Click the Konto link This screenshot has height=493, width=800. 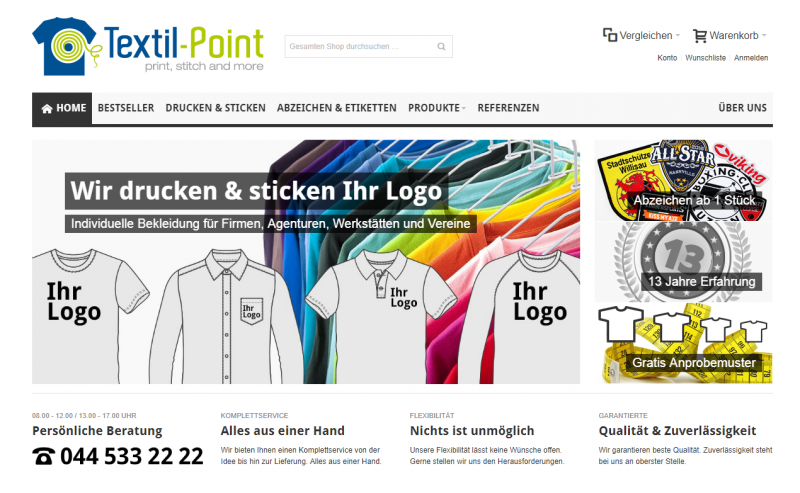(x=667, y=58)
